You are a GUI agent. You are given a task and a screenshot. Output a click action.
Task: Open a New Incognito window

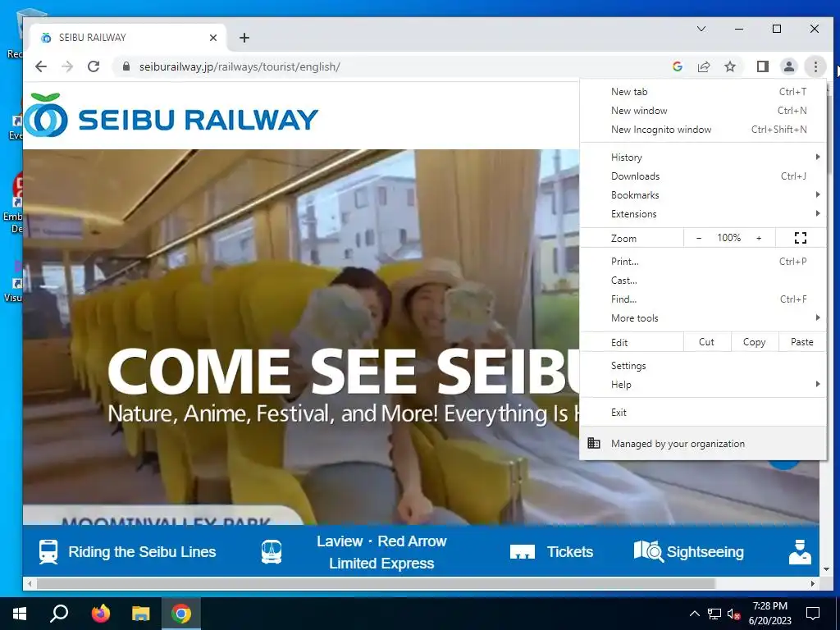click(x=703, y=129)
